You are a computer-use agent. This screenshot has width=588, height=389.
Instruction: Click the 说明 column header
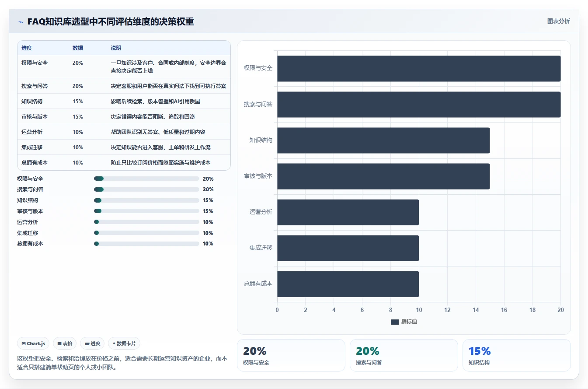116,48
